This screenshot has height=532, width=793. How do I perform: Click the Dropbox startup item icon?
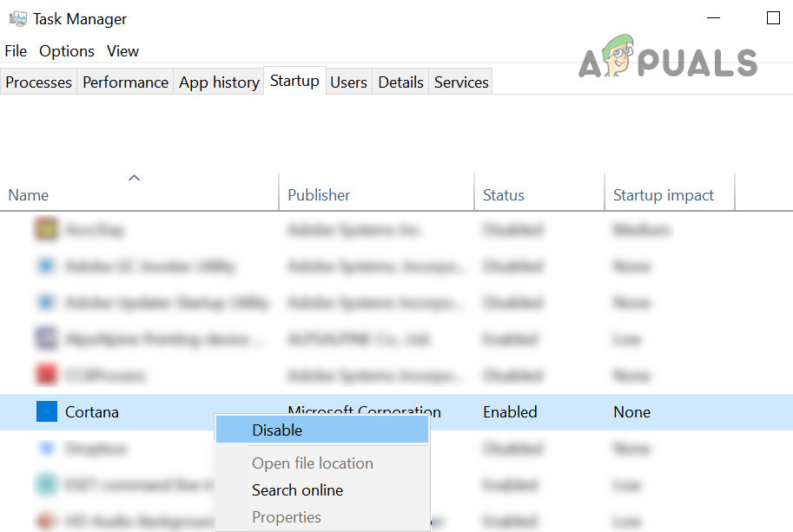(45, 448)
